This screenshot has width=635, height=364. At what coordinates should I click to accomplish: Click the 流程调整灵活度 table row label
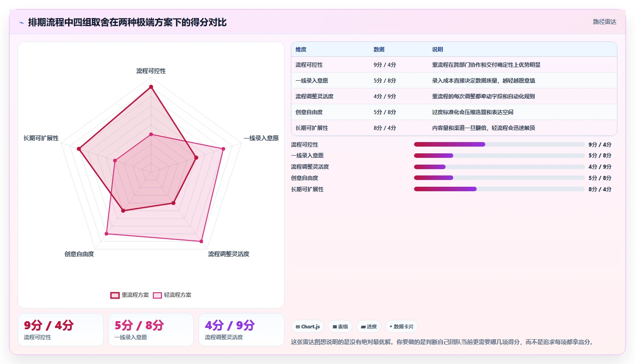[x=314, y=97]
